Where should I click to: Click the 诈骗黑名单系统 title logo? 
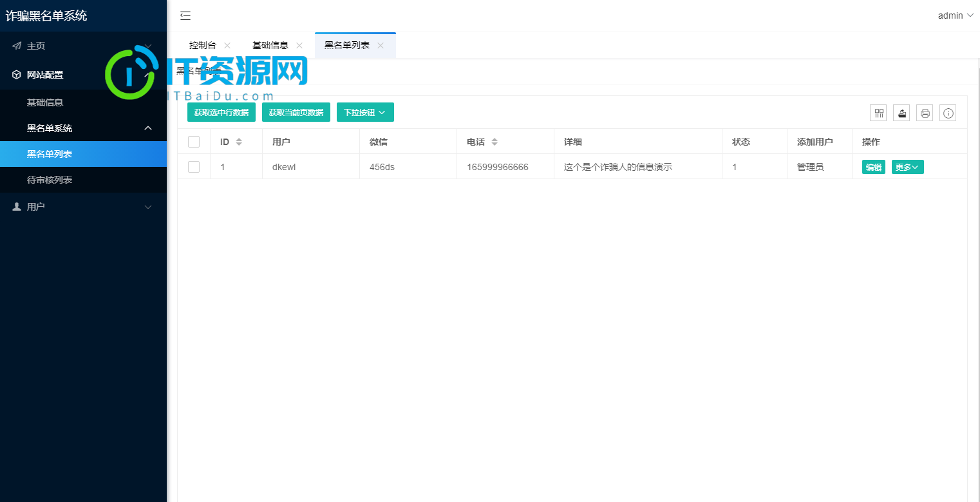coord(46,15)
